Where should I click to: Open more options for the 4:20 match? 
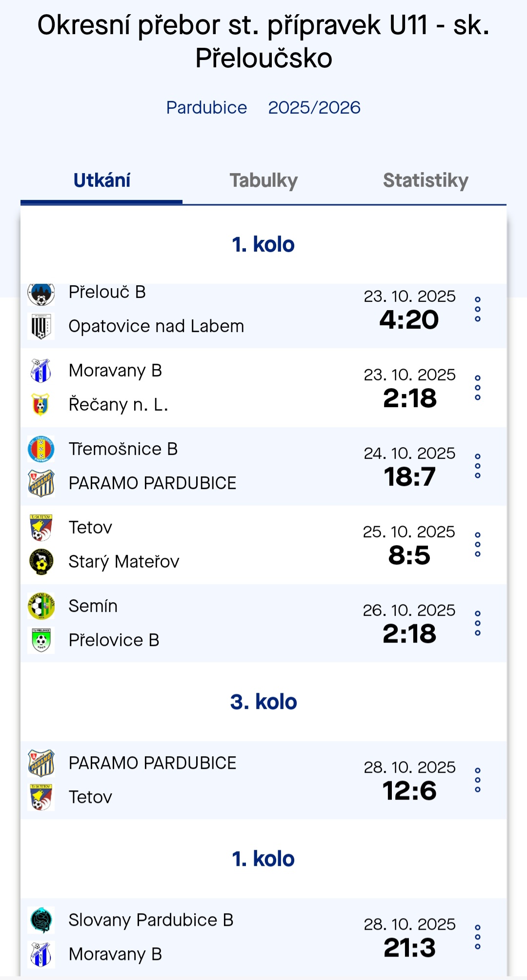tap(478, 309)
